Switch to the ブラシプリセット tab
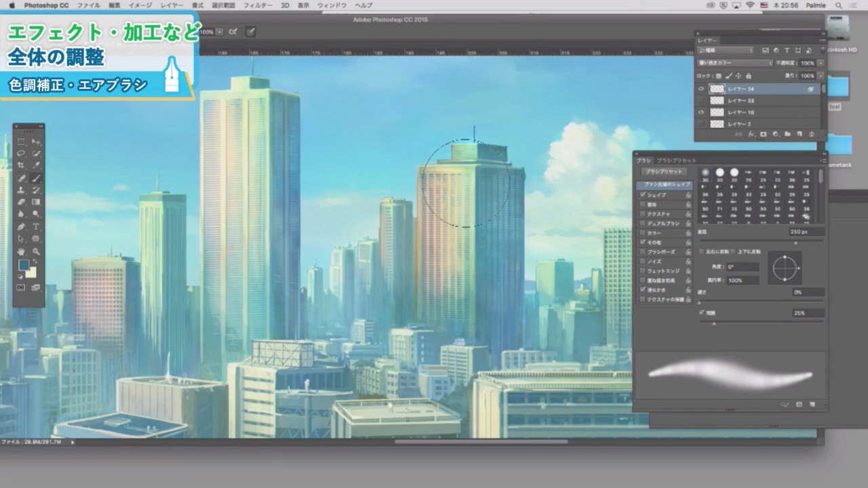This screenshot has height=488, width=868. tap(676, 161)
